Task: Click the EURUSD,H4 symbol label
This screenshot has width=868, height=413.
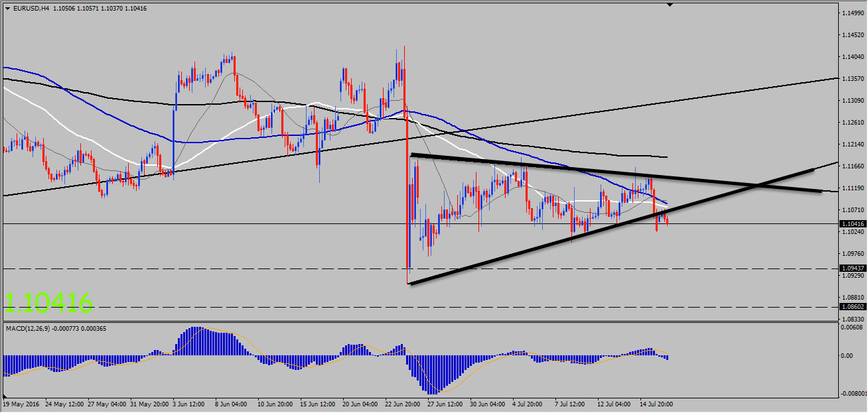Action: tap(31, 8)
